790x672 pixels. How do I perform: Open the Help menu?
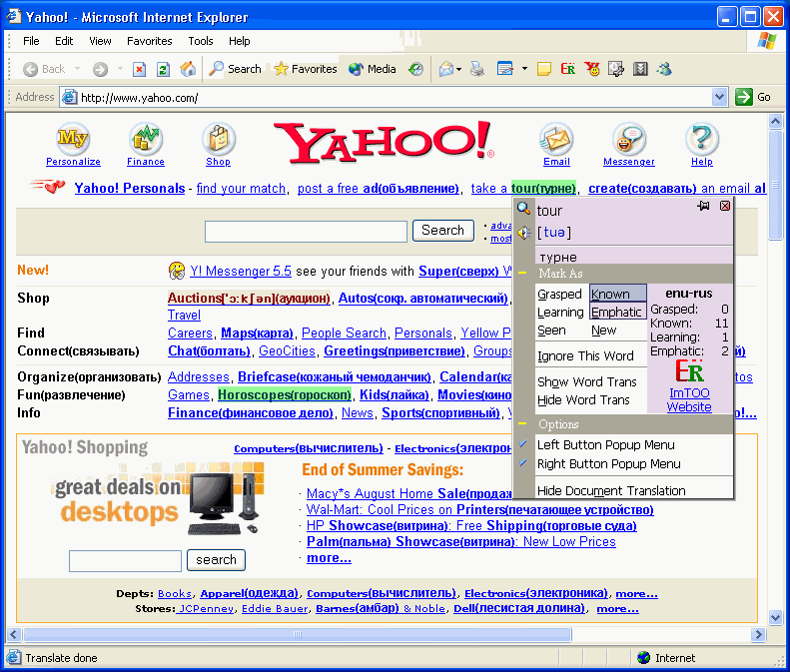click(240, 41)
